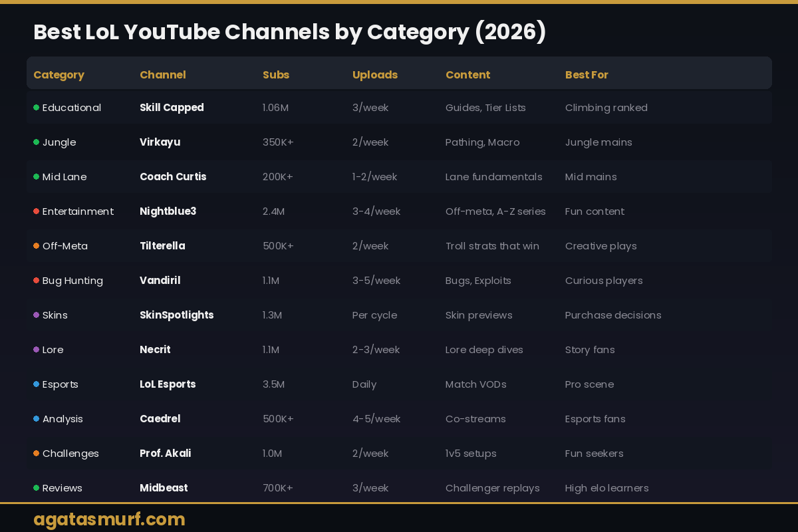Click the Bugs, Exploits cell

tap(478, 281)
